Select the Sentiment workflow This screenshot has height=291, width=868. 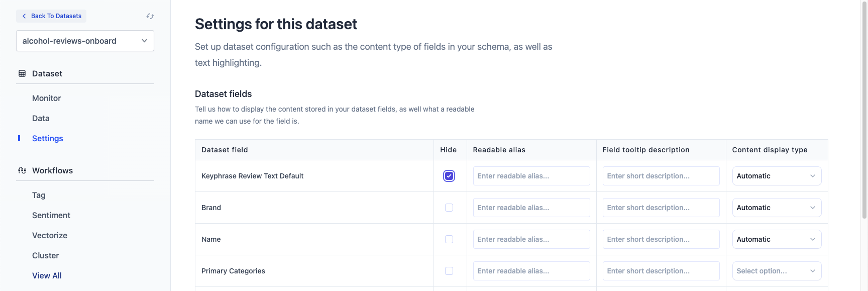click(x=51, y=215)
